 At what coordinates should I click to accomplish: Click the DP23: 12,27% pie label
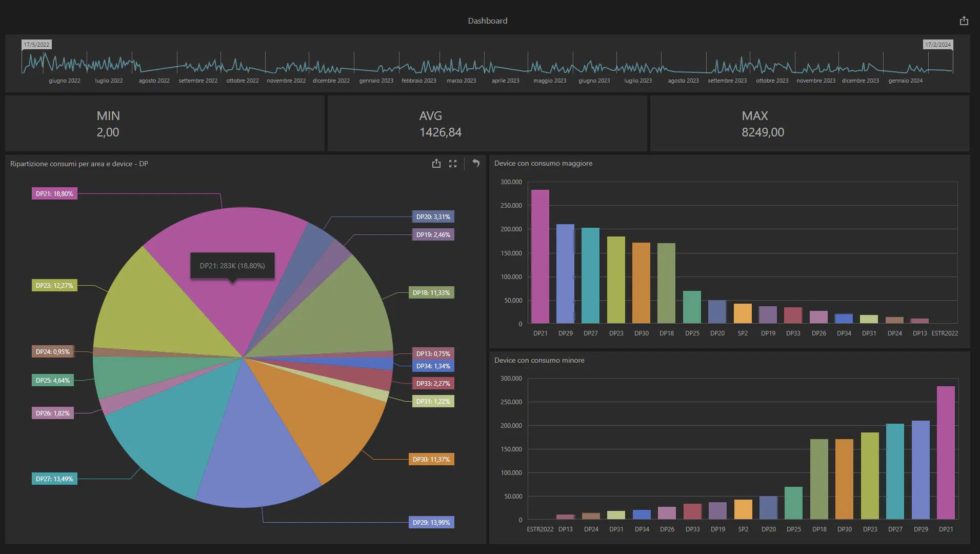click(54, 285)
